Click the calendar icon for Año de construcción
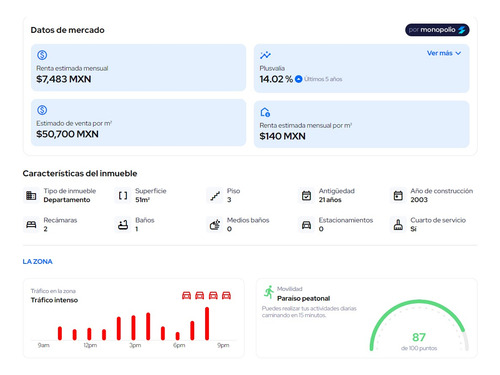This screenshot has height=375, width=500. [398, 195]
